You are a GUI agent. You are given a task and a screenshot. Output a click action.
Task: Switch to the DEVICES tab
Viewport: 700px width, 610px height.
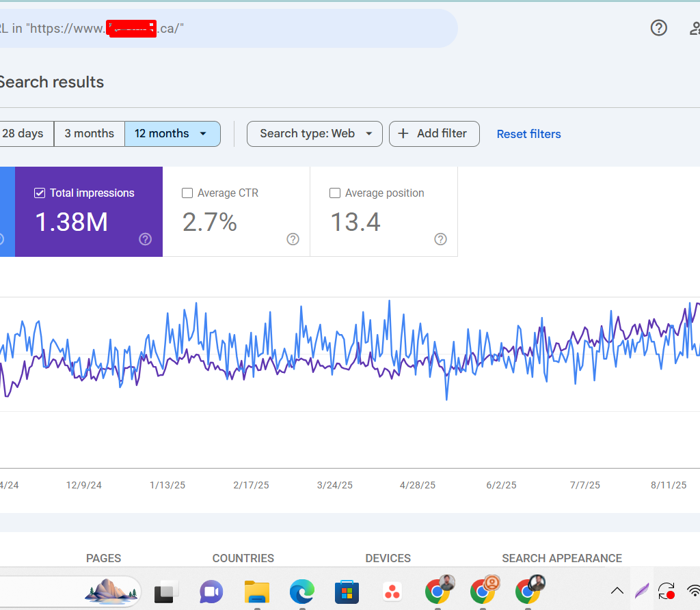(388, 558)
